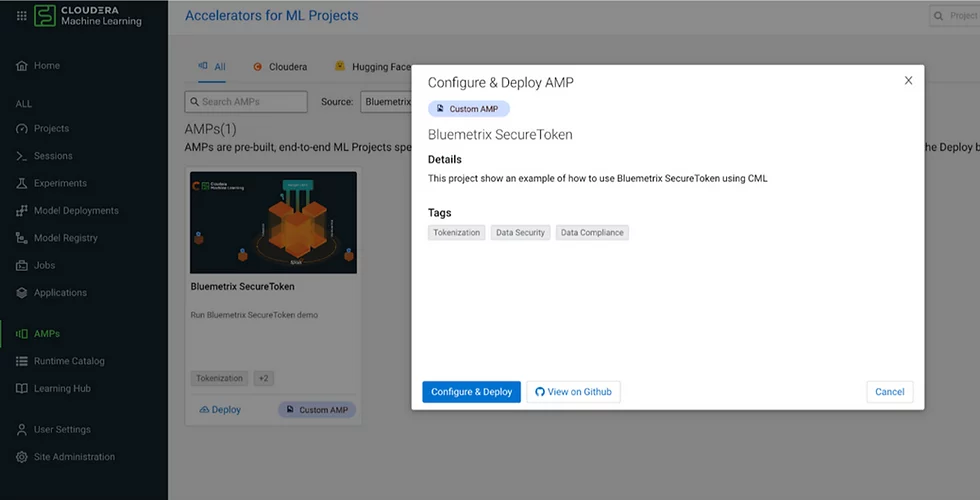Open Learning Hub page
The width and height of the screenshot is (980, 500).
62,389
